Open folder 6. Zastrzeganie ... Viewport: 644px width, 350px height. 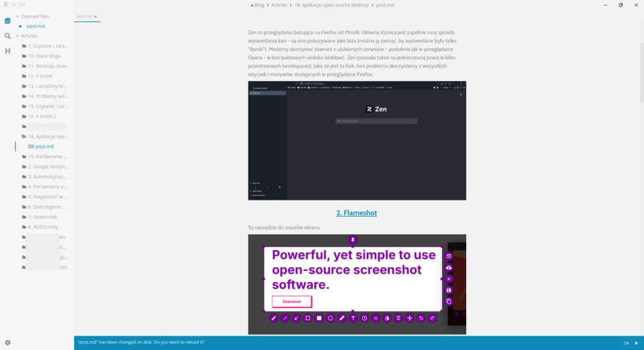click(47, 207)
